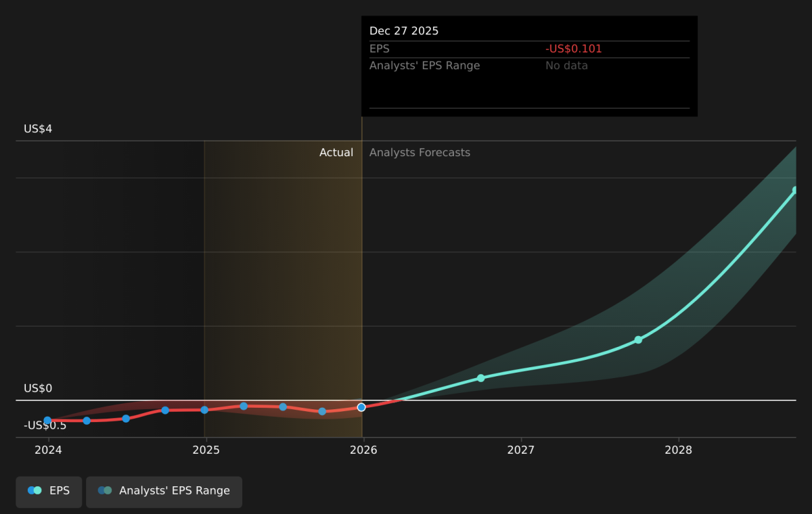Click the '2028' x-axis label
Image resolution: width=812 pixels, height=514 pixels.
(679, 450)
